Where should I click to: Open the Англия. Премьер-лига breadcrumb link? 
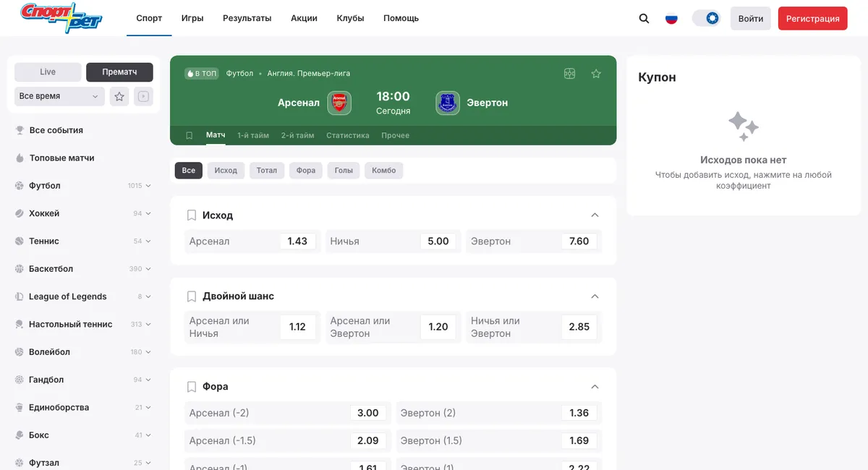pos(309,74)
